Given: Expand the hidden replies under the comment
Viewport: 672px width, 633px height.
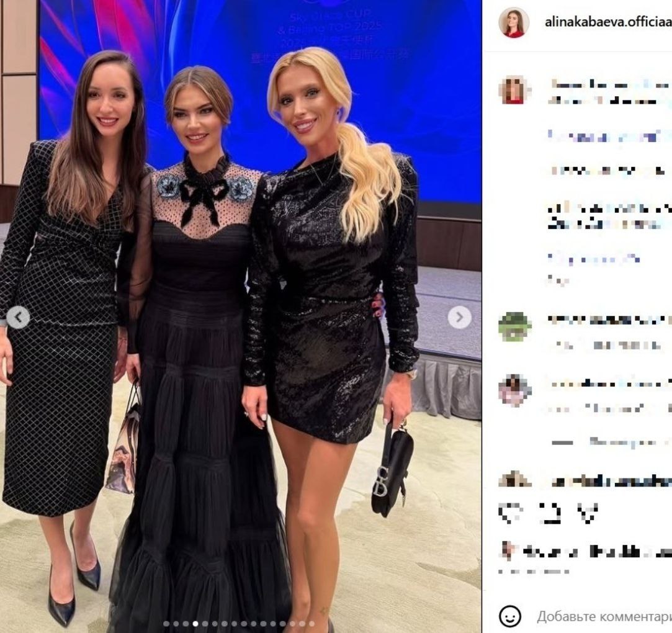Looking at the screenshot, I should (611, 442).
